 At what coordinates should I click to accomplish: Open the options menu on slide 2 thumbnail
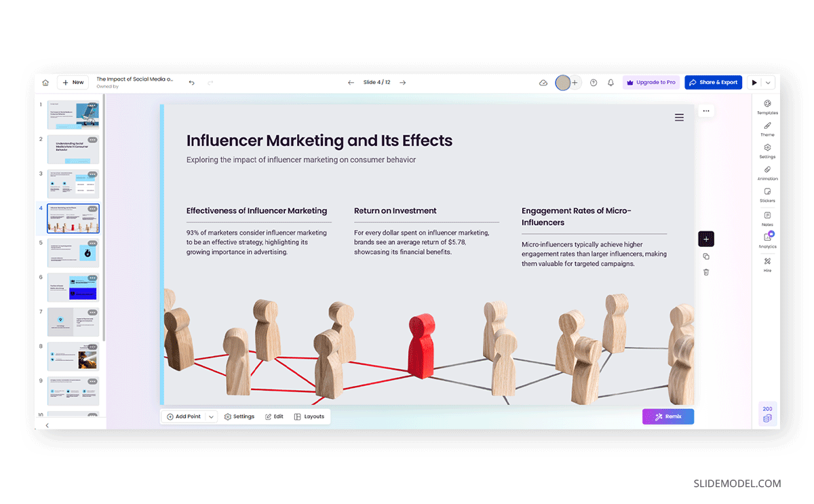(x=92, y=140)
